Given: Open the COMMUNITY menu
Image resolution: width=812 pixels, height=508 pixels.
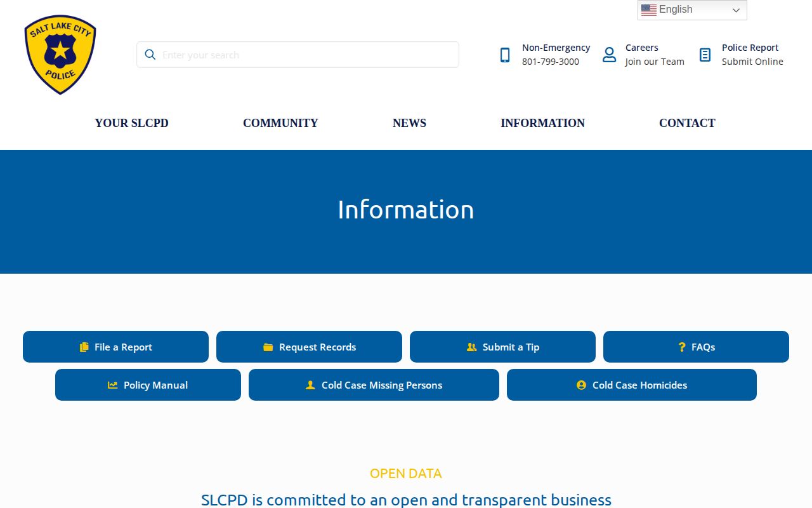Looking at the screenshot, I should click(280, 123).
